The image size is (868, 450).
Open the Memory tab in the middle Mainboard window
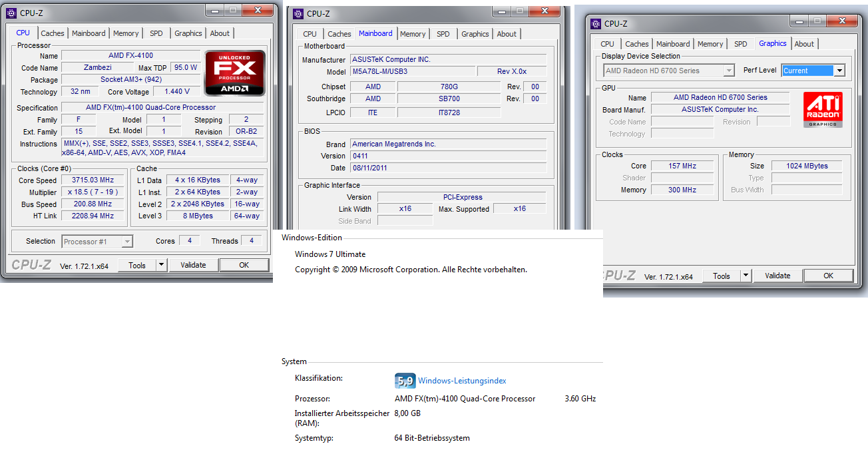pos(413,34)
